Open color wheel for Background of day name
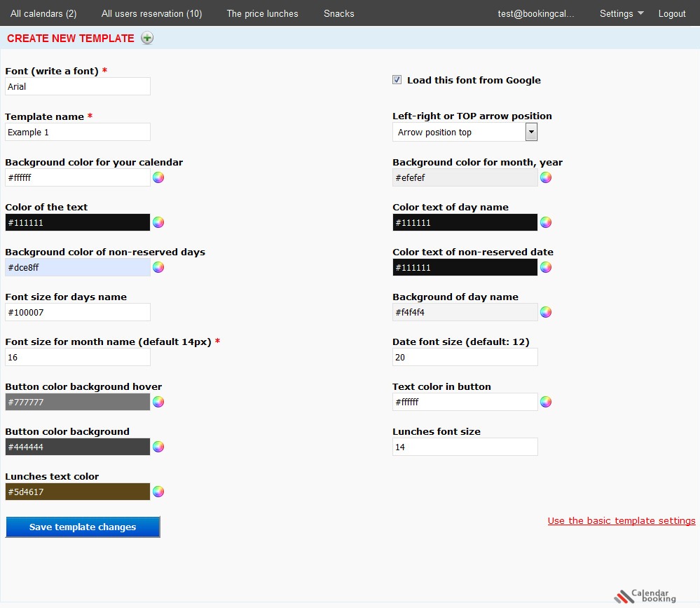700x608 pixels. 546,312
